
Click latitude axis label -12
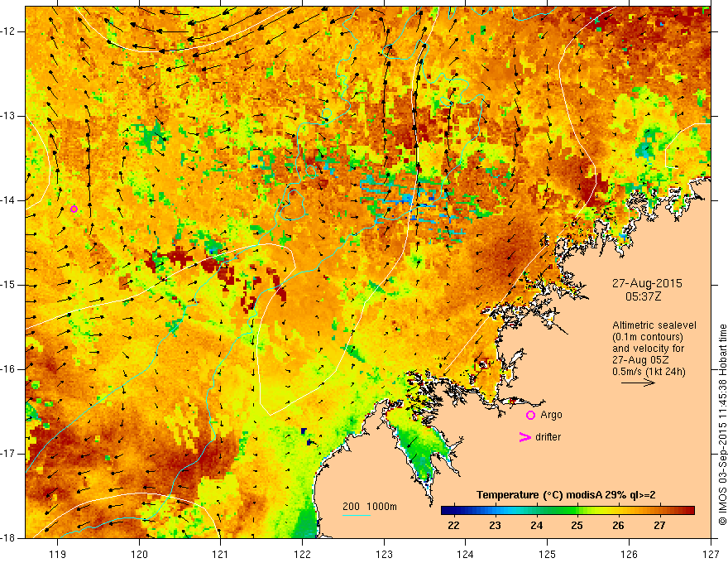click(8, 31)
